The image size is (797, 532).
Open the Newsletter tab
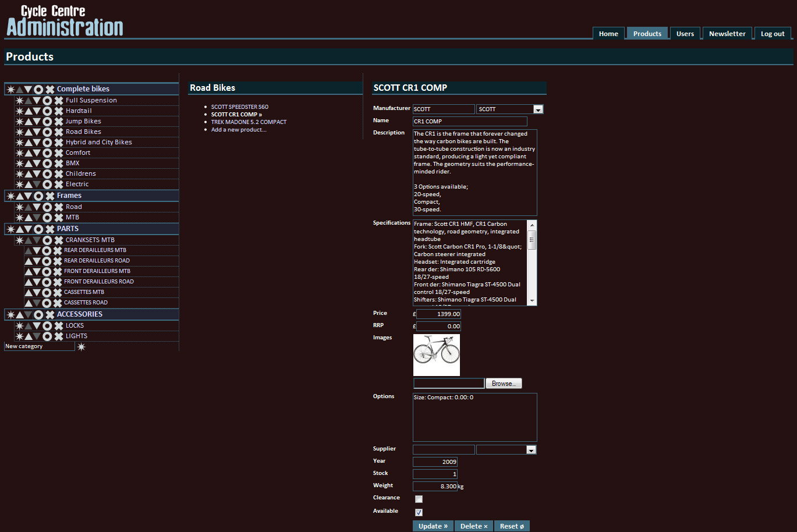tap(727, 34)
